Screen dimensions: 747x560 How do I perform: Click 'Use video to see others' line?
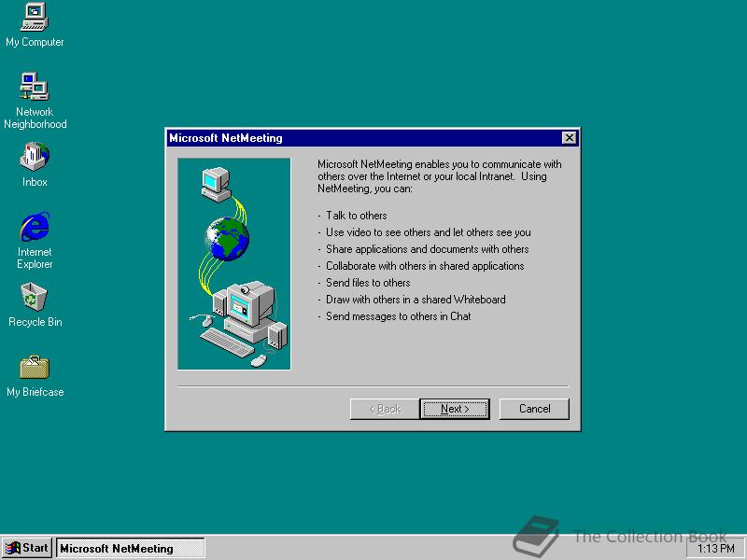click(x=429, y=232)
